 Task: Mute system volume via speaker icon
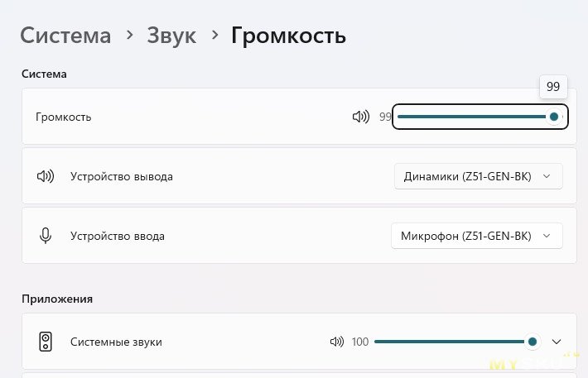pyautogui.click(x=360, y=117)
